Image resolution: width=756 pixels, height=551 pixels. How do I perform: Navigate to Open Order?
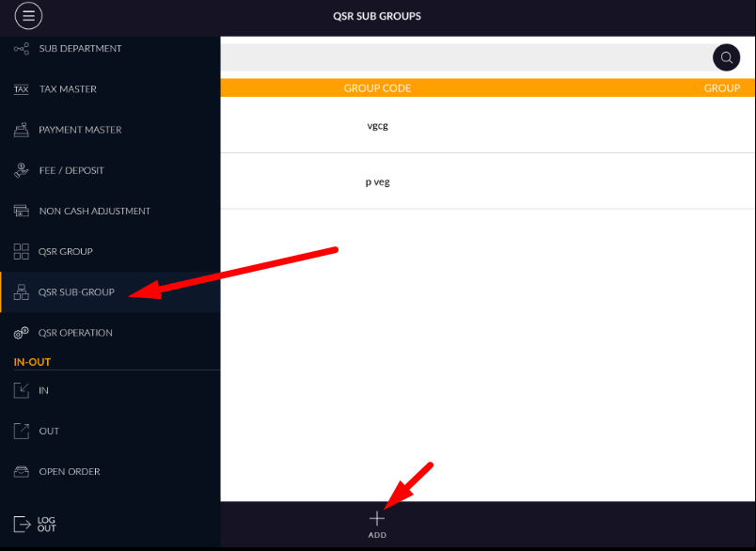[69, 472]
